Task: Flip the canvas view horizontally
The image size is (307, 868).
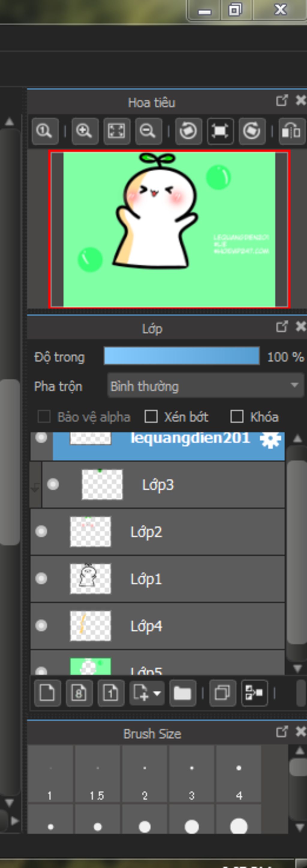Action: [x=291, y=131]
